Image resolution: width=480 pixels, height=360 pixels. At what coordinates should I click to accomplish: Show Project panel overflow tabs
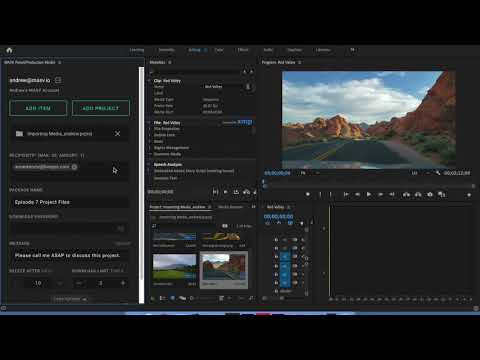point(253,207)
